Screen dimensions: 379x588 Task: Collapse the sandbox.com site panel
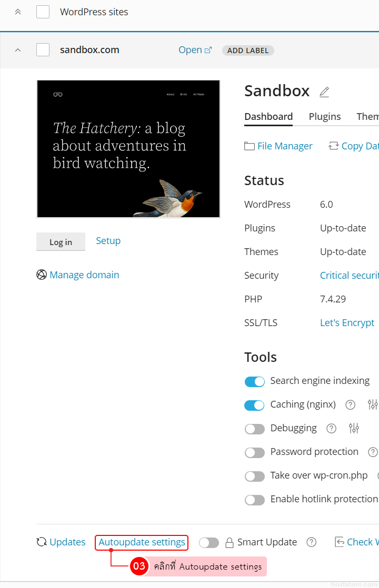pos(18,50)
